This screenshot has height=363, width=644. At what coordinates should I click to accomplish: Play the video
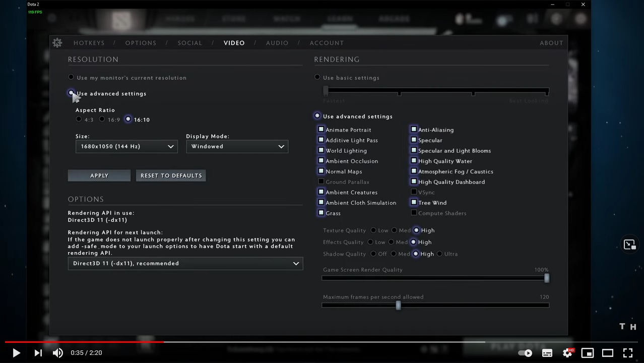[16, 353]
